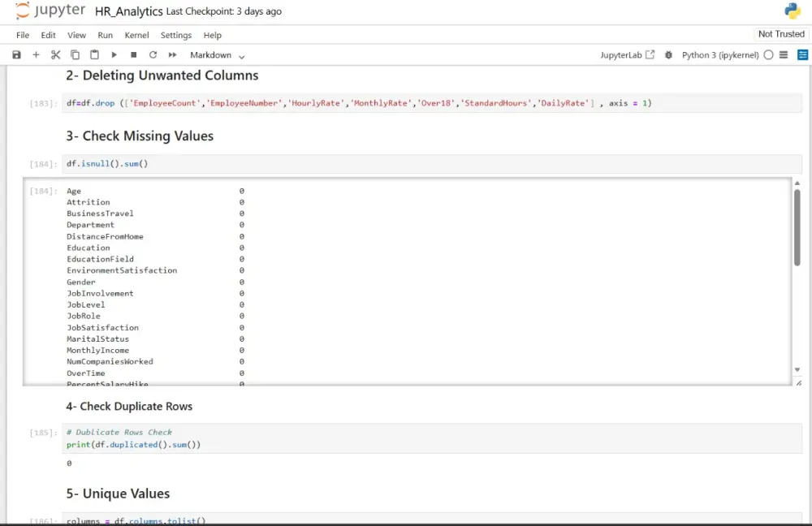
Task: Interrupt the kernel with the stop icon
Action: [x=132, y=54]
